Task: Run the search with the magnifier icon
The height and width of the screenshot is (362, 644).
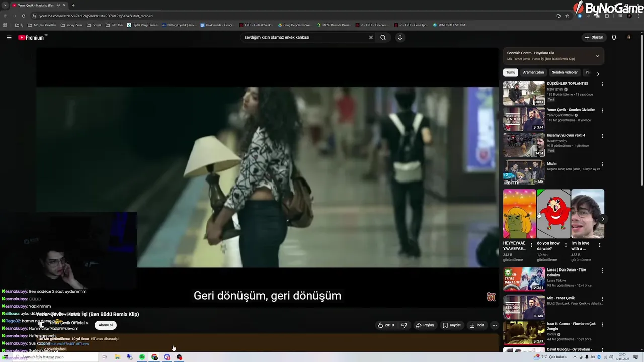Action: (383, 37)
